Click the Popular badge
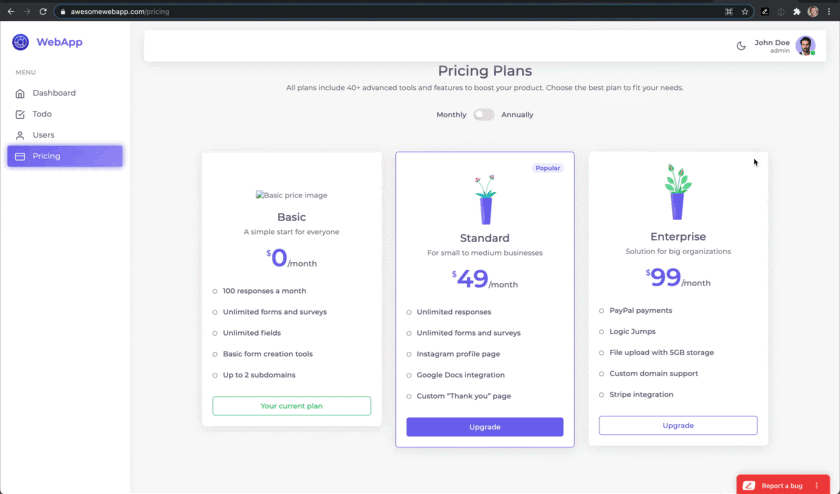This screenshot has width=840, height=494. tap(548, 168)
